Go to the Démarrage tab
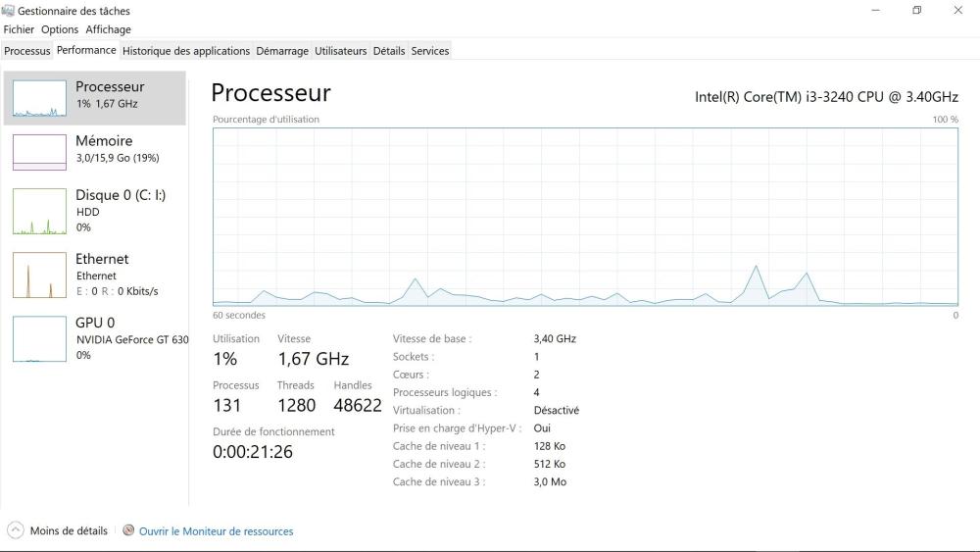 coord(282,51)
